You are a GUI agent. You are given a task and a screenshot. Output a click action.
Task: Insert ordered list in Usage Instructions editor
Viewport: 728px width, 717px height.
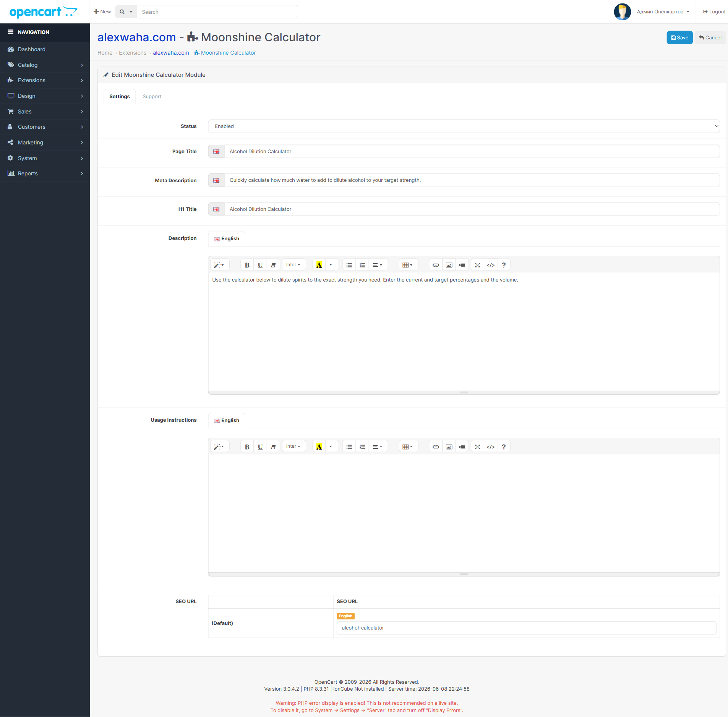point(362,447)
